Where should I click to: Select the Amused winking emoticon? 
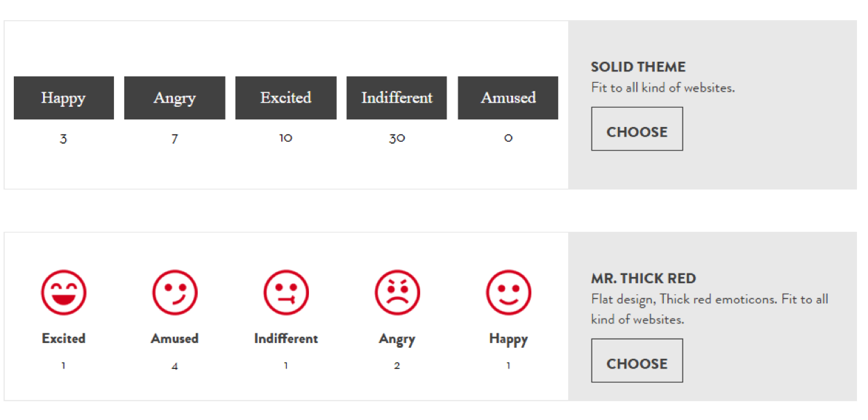175,292
